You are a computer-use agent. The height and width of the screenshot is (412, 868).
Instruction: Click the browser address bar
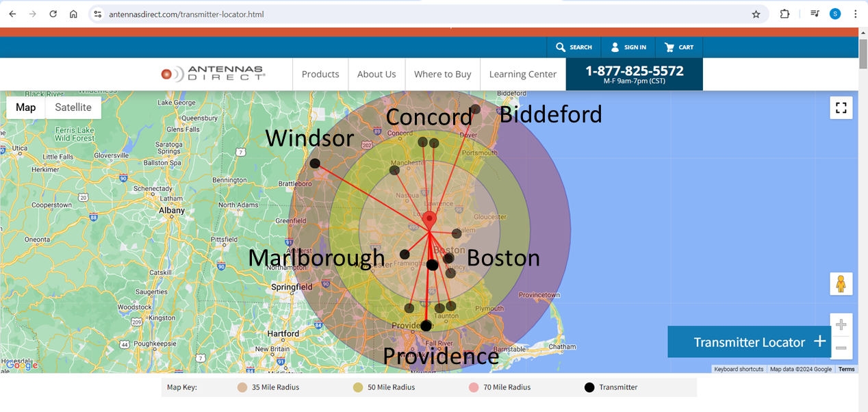(411, 14)
